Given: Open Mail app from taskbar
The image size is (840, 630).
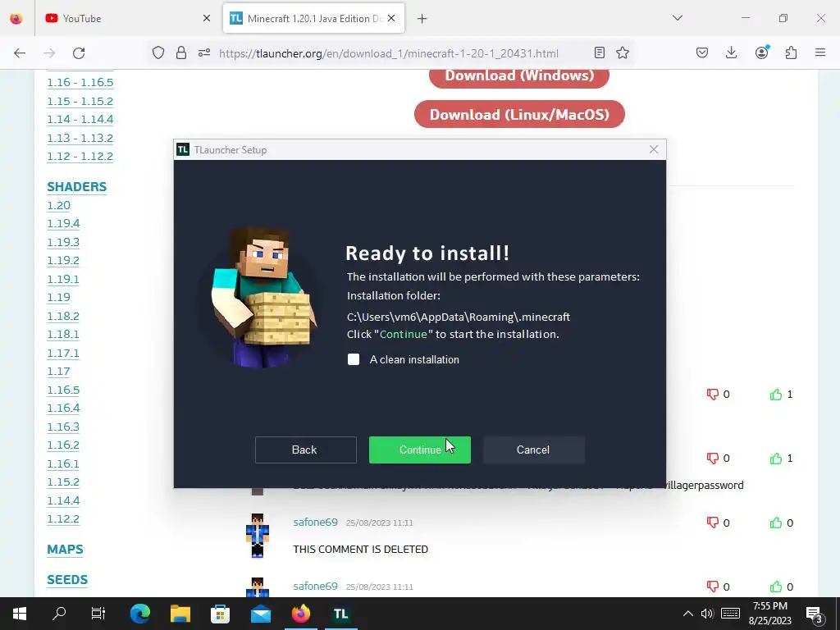Looking at the screenshot, I should point(261,614).
